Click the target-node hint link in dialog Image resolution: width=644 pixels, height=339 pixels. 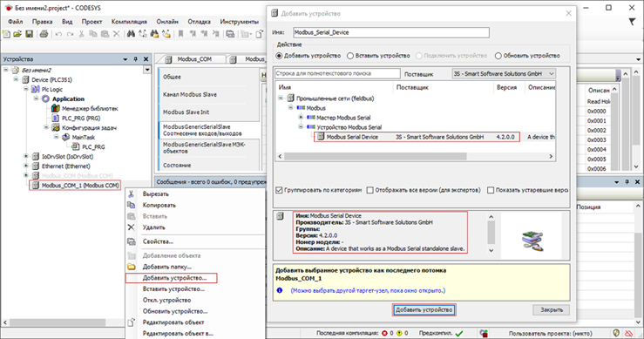click(368, 290)
